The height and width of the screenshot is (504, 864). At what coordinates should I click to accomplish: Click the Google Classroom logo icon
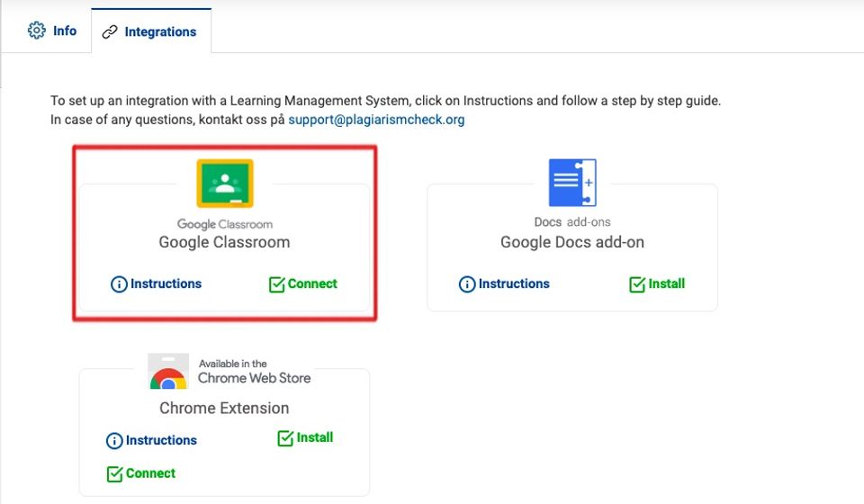click(x=225, y=184)
